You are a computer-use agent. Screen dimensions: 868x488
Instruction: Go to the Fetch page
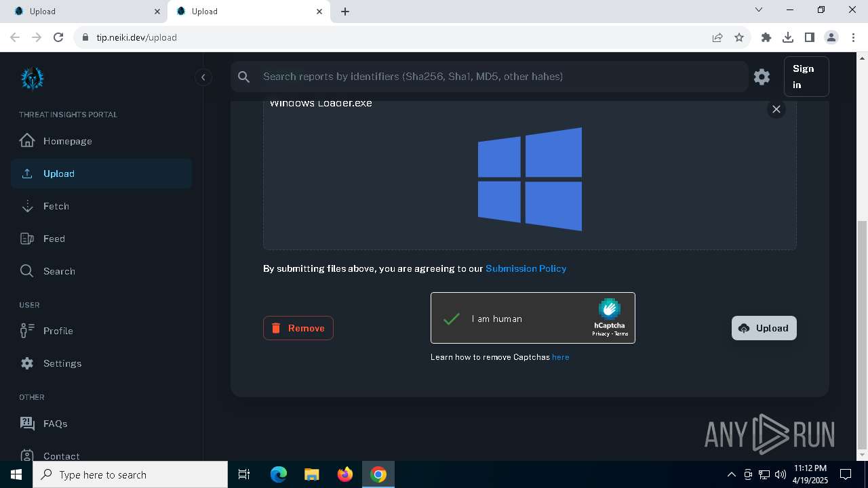point(102,206)
